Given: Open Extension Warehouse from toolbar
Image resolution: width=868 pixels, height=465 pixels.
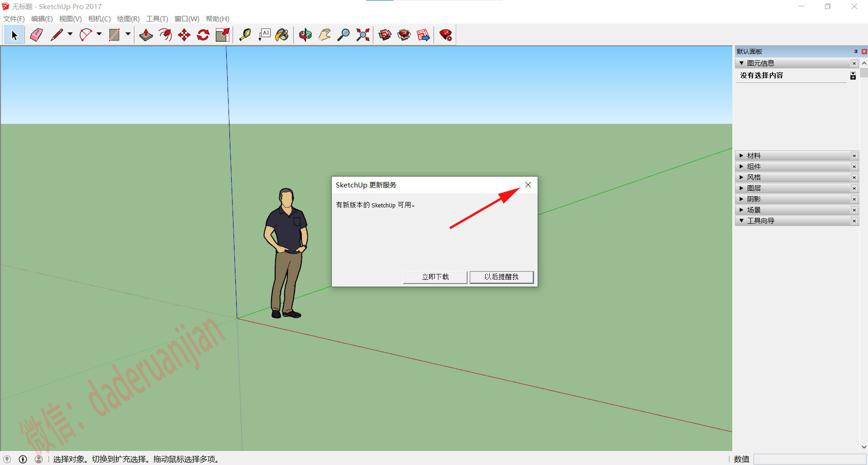Looking at the screenshot, I should (x=404, y=35).
